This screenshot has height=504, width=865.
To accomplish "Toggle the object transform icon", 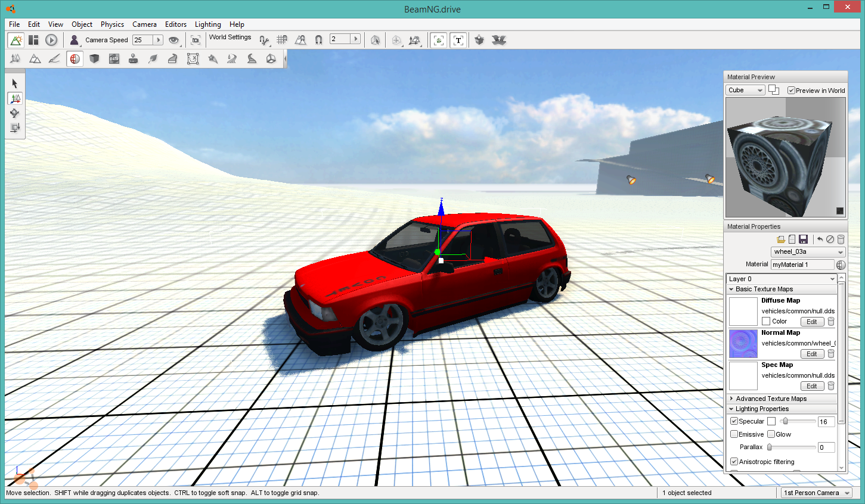I will point(414,40).
